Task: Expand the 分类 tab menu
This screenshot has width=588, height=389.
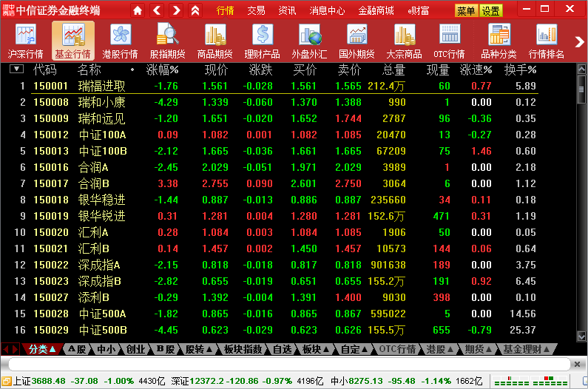Action: [x=53, y=350]
